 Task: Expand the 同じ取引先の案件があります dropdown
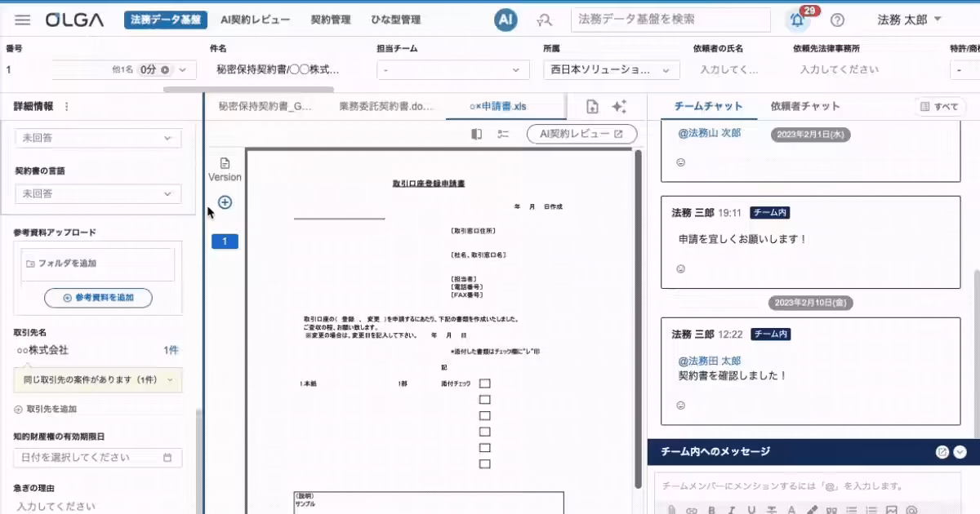[97, 379]
